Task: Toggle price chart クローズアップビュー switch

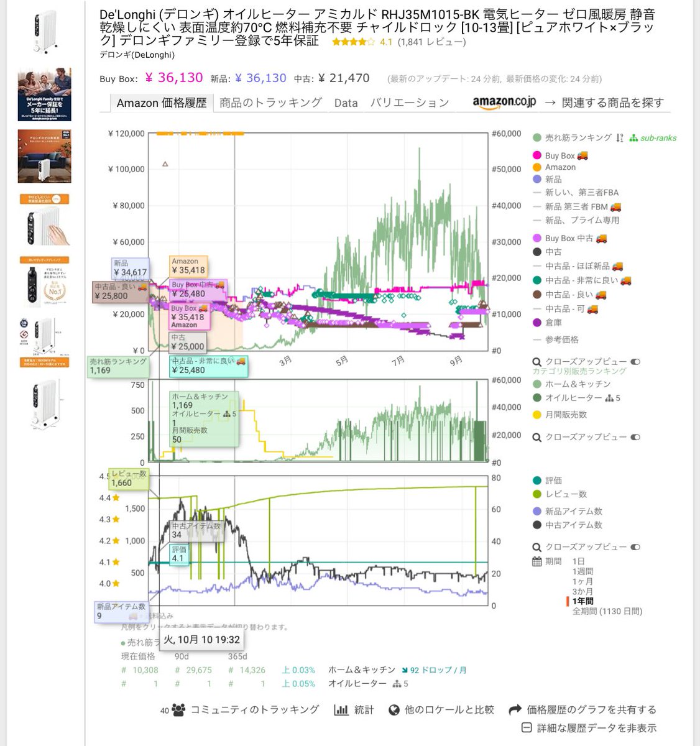Action: (x=635, y=362)
